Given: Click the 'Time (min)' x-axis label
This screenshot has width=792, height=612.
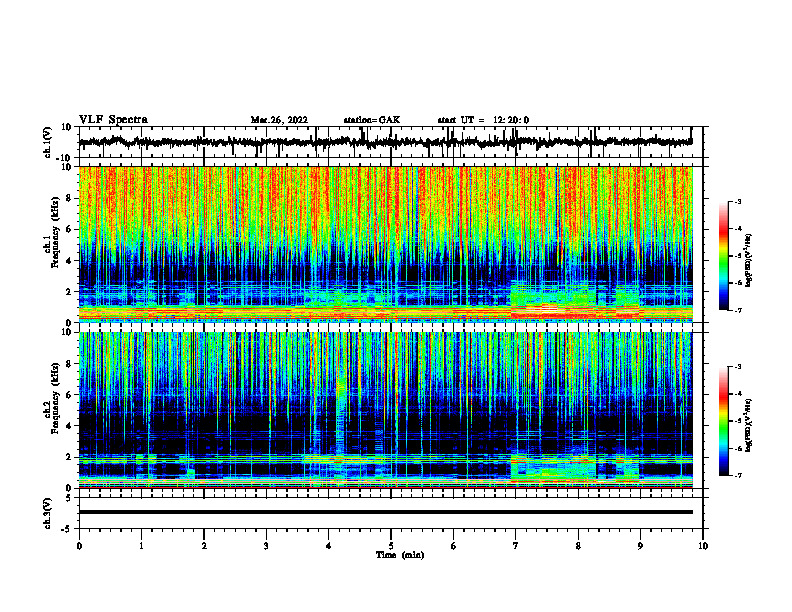Looking at the screenshot, I should (x=400, y=555).
